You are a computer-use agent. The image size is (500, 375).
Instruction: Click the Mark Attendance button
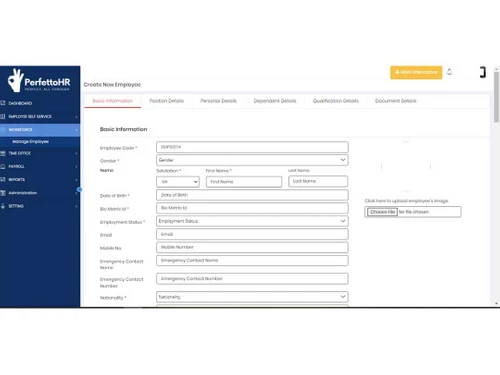point(416,72)
